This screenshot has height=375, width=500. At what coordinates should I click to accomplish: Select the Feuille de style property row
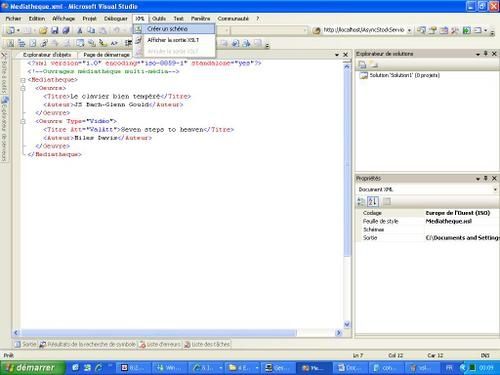428,221
